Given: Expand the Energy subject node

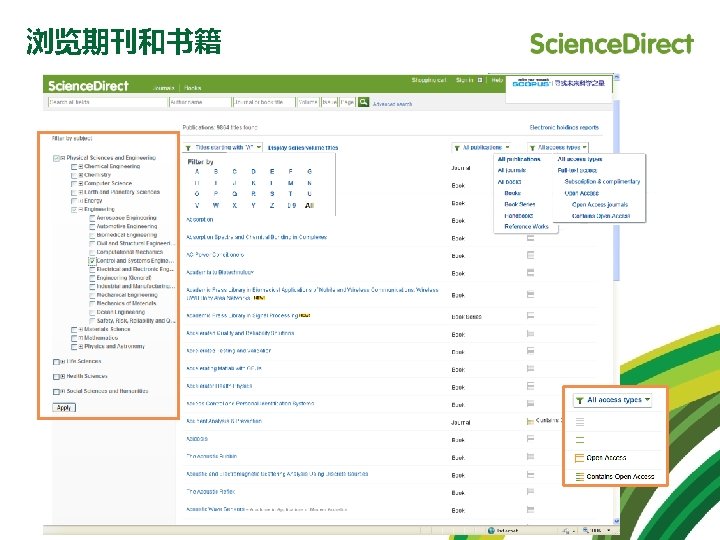Looking at the screenshot, I should (81, 201).
